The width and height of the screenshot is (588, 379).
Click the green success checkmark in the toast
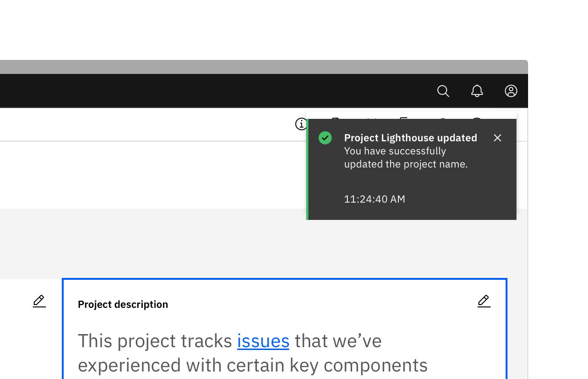click(x=325, y=138)
